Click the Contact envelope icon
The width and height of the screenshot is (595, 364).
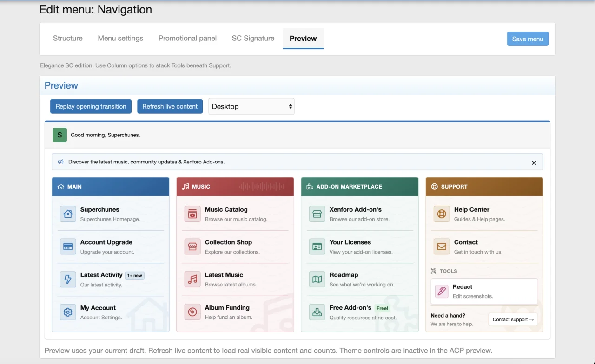[x=442, y=247]
